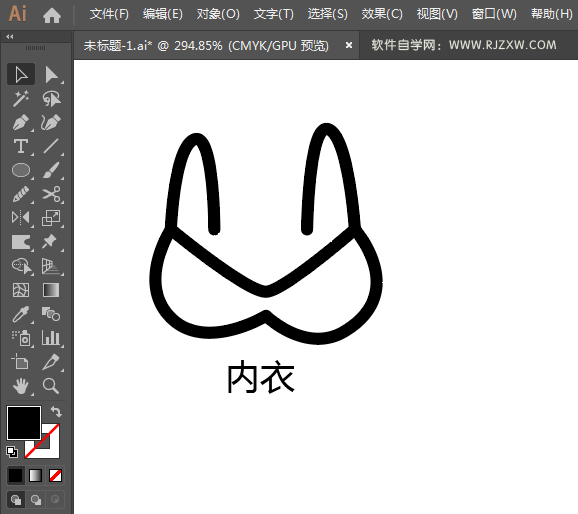
Task: Swap fill and stroke colors
Action: click(x=56, y=411)
